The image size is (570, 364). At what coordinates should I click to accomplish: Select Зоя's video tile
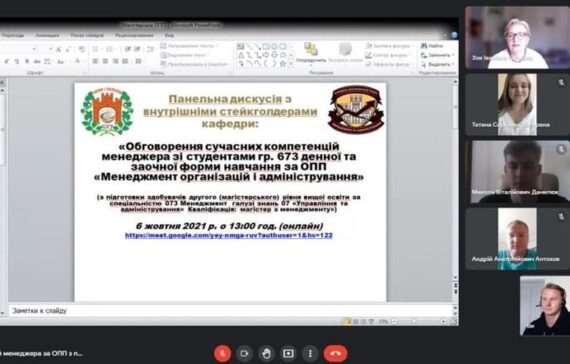tap(517, 37)
